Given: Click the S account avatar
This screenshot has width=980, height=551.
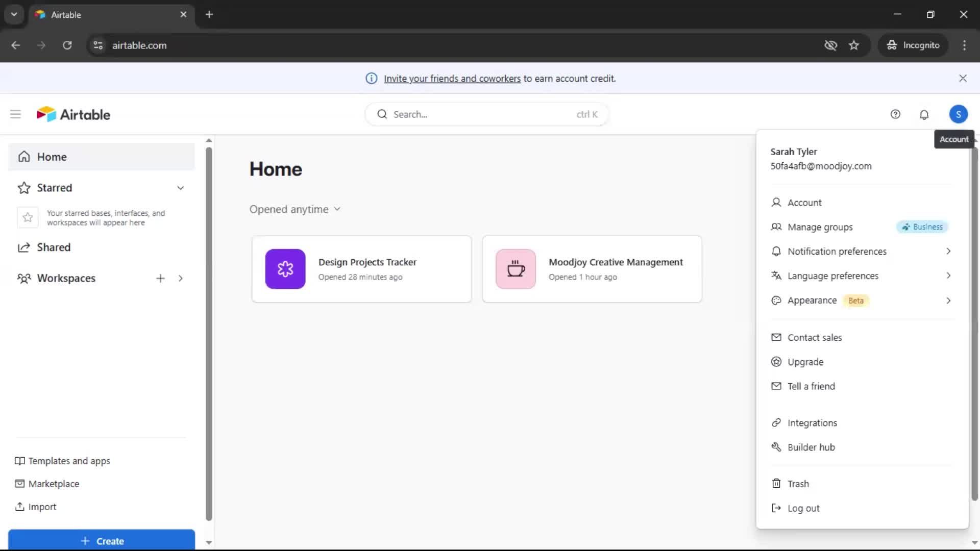Looking at the screenshot, I should (x=958, y=114).
